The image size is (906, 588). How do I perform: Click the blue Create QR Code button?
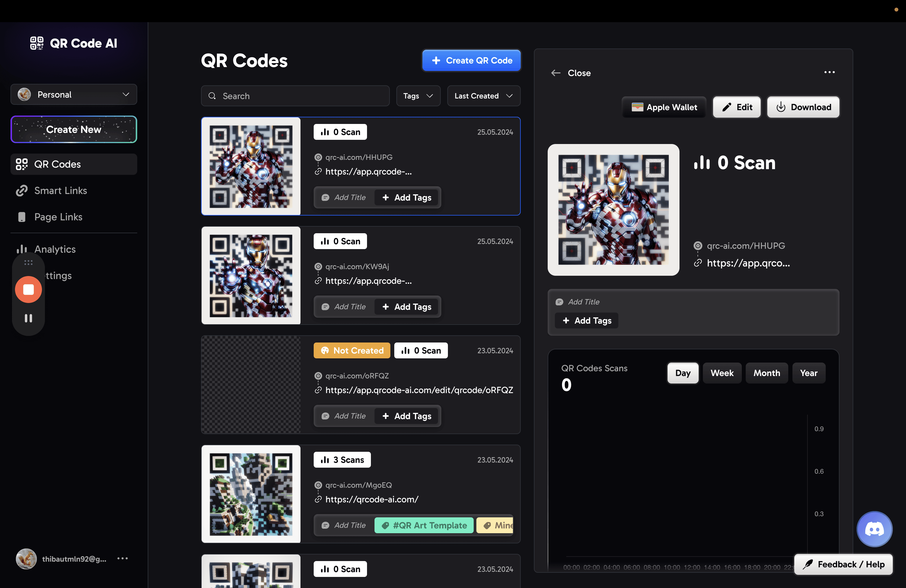pyautogui.click(x=471, y=60)
